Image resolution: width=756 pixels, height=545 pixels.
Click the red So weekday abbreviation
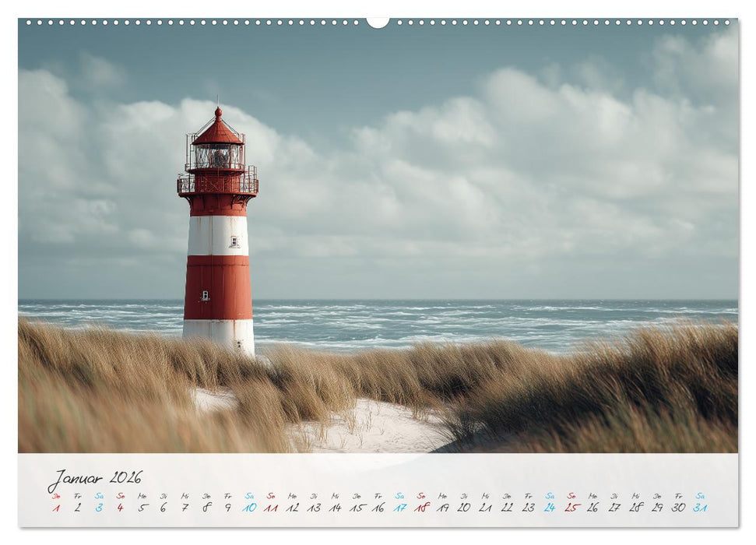pyautogui.click(x=120, y=496)
